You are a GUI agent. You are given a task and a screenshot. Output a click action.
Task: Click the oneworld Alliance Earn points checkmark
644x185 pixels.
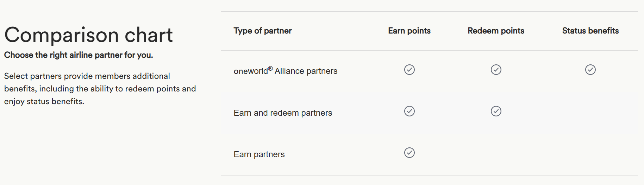coord(409,70)
